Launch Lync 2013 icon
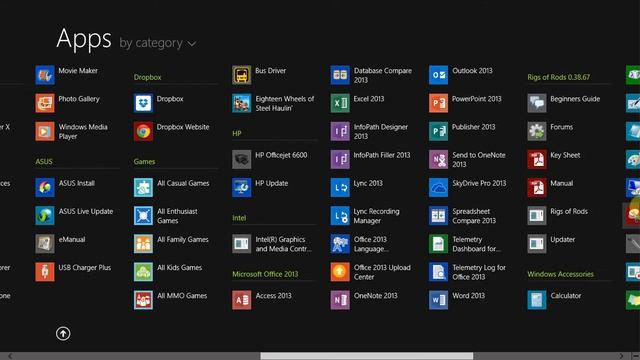This screenshot has height=360, width=640. 340,188
